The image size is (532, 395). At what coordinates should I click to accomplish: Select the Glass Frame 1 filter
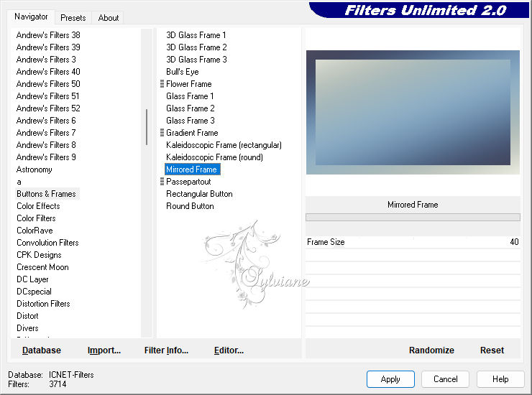point(190,96)
